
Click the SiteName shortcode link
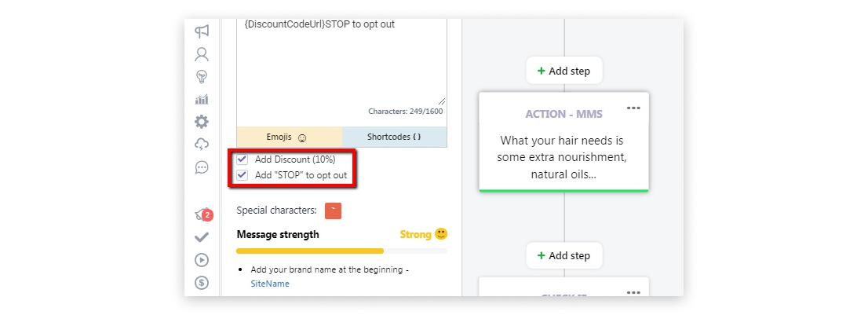pyautogui.click(x=270, y=284)
